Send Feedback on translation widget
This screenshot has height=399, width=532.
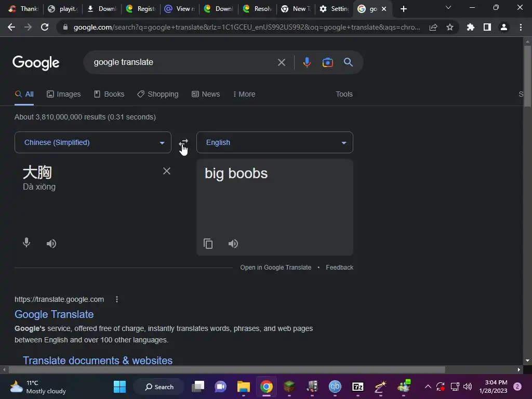pos(339,268)
